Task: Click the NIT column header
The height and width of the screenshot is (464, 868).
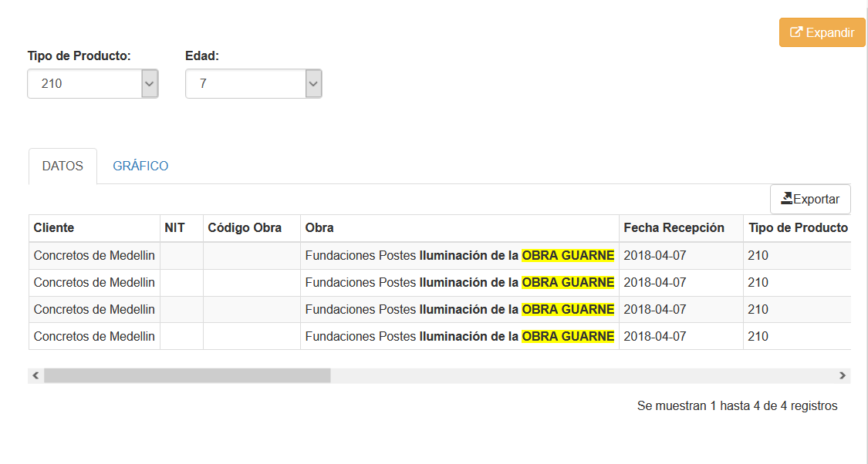Action: click(x=174, y=227)
